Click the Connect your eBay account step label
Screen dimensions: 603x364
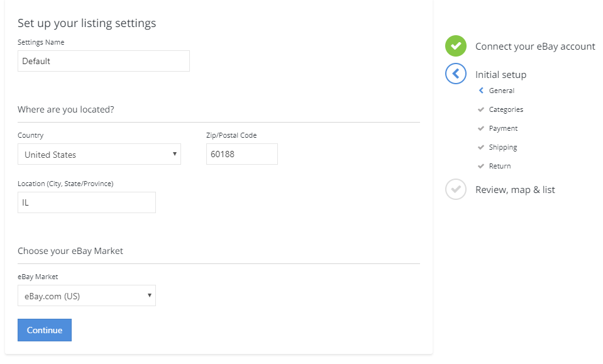[535, 47]
